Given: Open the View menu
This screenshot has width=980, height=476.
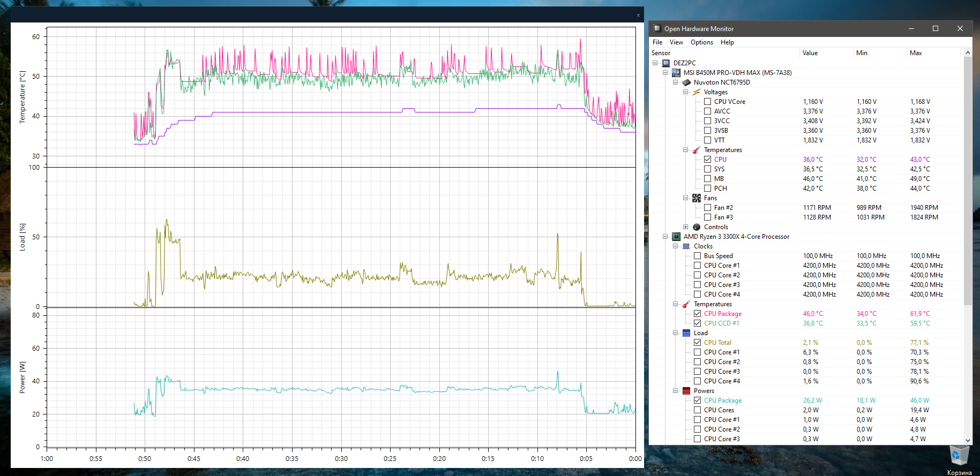Looking at the screenshot, I should 676,42.
